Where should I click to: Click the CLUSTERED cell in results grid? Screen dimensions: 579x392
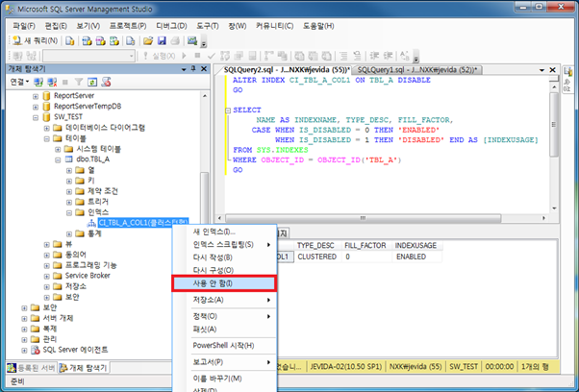[316, 257]
